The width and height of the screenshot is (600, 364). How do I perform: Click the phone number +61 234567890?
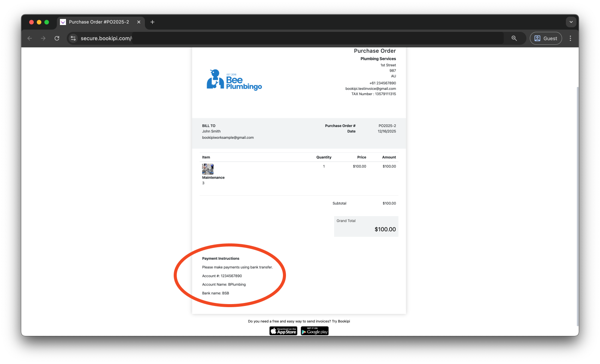click(383, 83)
